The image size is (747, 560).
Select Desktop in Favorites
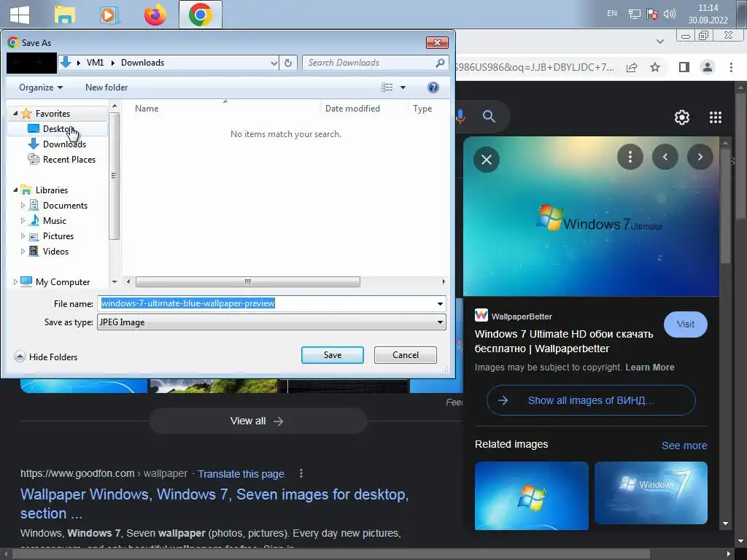click(58, 129)
